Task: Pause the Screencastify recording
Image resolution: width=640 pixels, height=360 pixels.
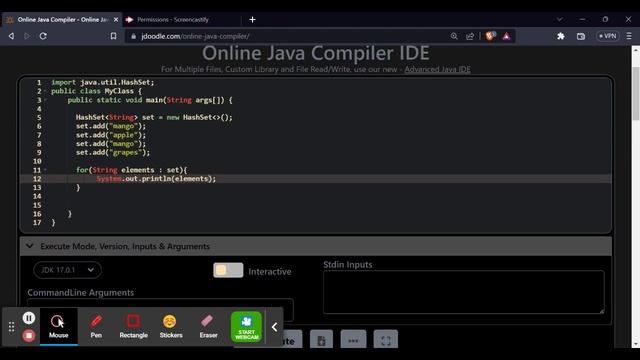Action: [x=29, y=318]
